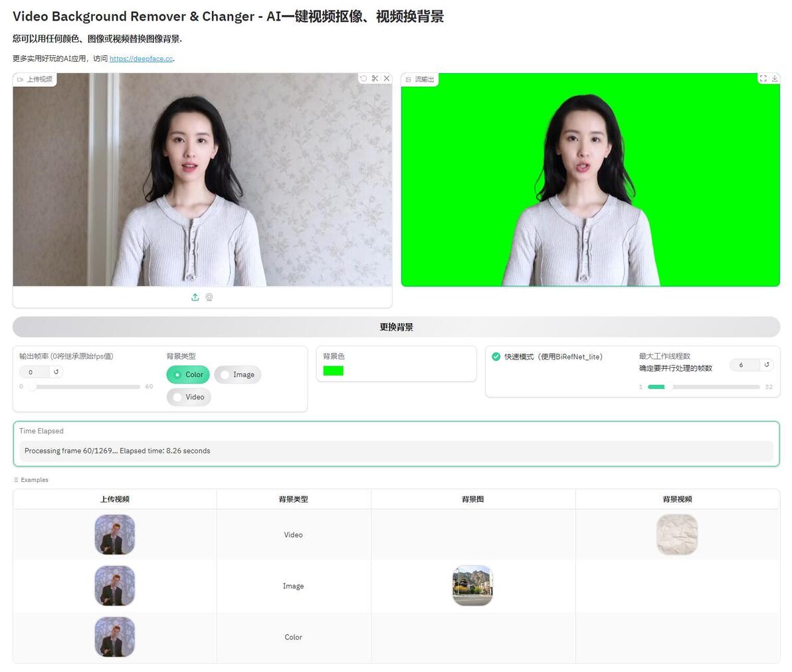This screenshot has height=672, width=792.
Task: Select the example video thumbnail in the Video row
Action: [115, 534]
